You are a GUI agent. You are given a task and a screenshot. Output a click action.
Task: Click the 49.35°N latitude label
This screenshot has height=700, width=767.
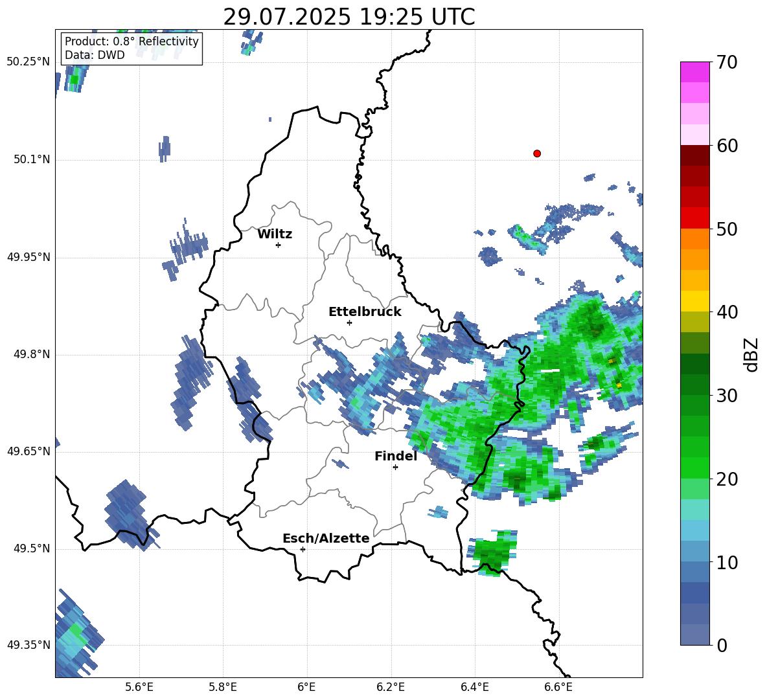point(29,645)
